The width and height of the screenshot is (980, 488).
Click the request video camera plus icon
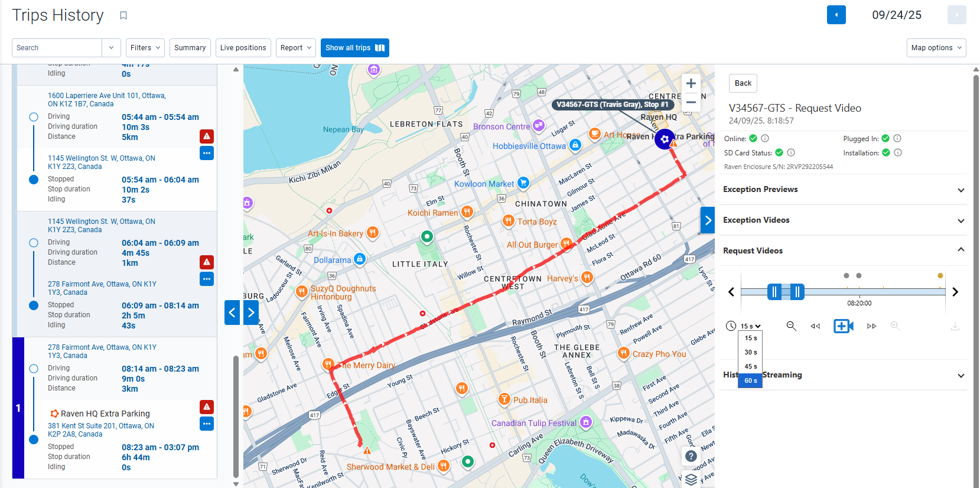coord(844,326)
